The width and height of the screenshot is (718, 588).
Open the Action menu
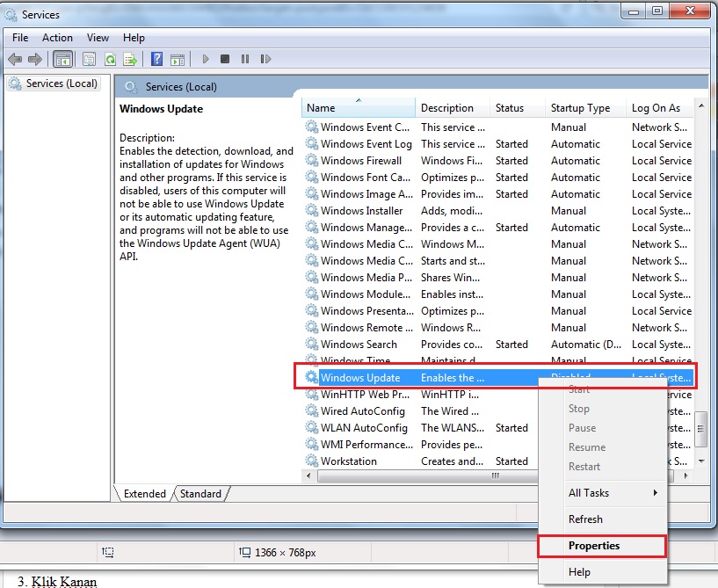coord(57,38)
